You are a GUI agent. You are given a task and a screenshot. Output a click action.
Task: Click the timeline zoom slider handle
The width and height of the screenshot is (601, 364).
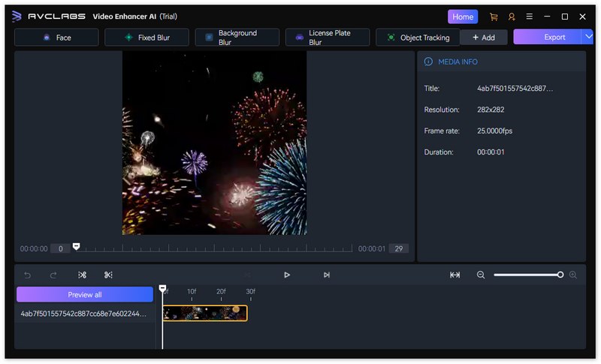(560, 275)
